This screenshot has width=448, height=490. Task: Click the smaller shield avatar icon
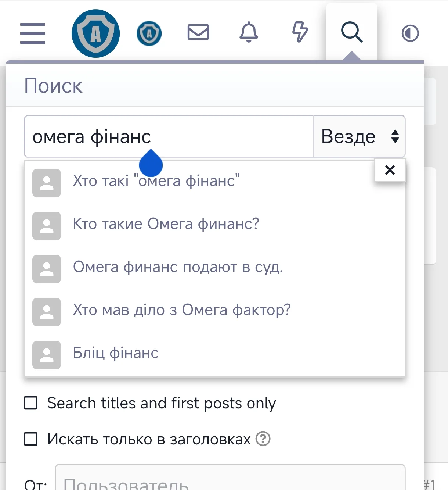(149, 33)
